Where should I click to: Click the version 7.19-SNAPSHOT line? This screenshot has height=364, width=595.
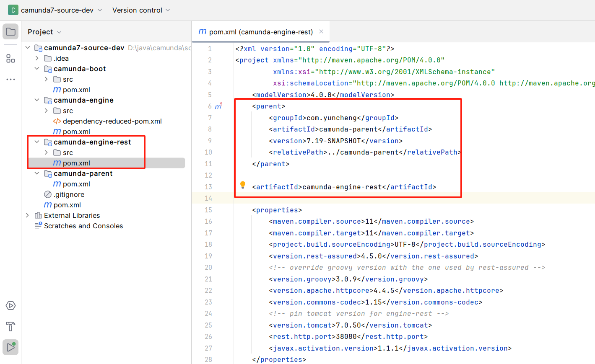(335, 141)
